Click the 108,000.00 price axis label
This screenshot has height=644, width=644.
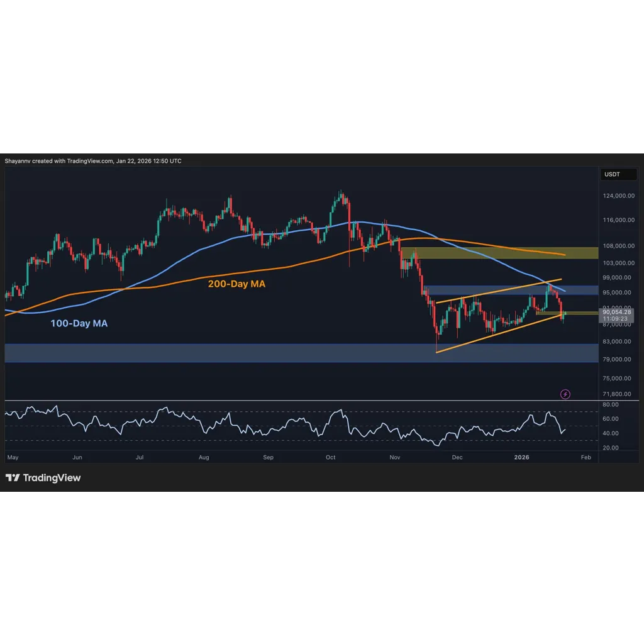pos(619,246)
